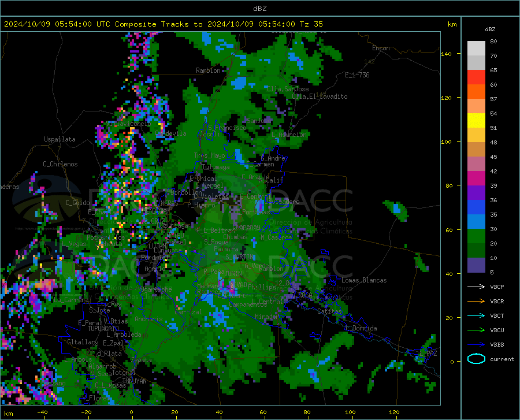
Task: Select the light gray 80–70 dBZ swatch
Action: coord(476,49)
